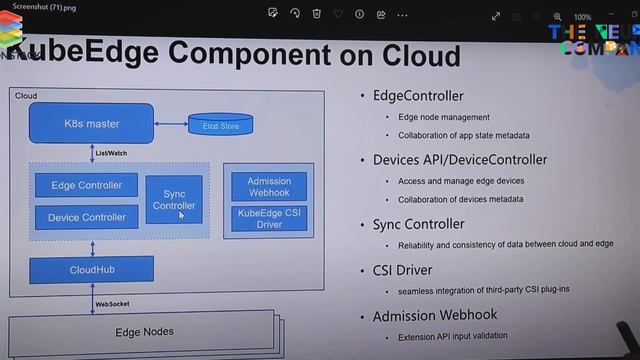
Task: Select the KubeEdge CSI Driver box
Action: pyautogui.click(x=269, y=219)
